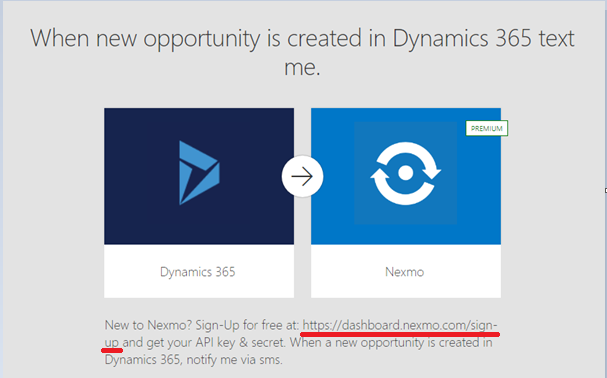This screenshot has height=378, width=607.
Task: Click the template title 'When new opportunity is created'
Action: (x=302, y=52)
